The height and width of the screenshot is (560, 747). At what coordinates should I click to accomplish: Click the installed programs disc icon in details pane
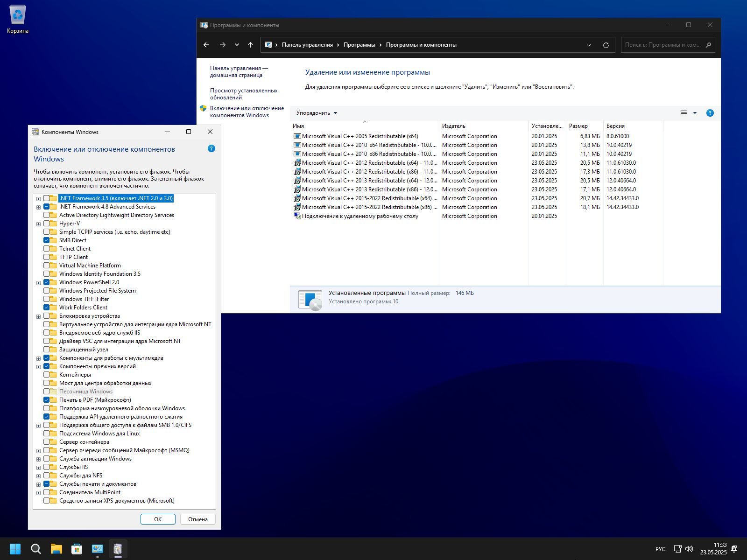310,300
